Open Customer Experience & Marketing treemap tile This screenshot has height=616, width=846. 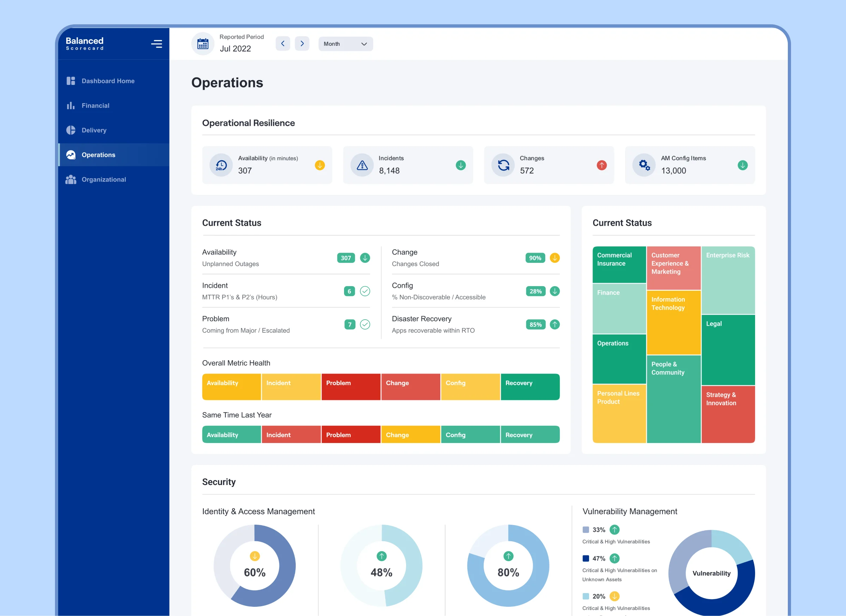click(x=674, y=268)
